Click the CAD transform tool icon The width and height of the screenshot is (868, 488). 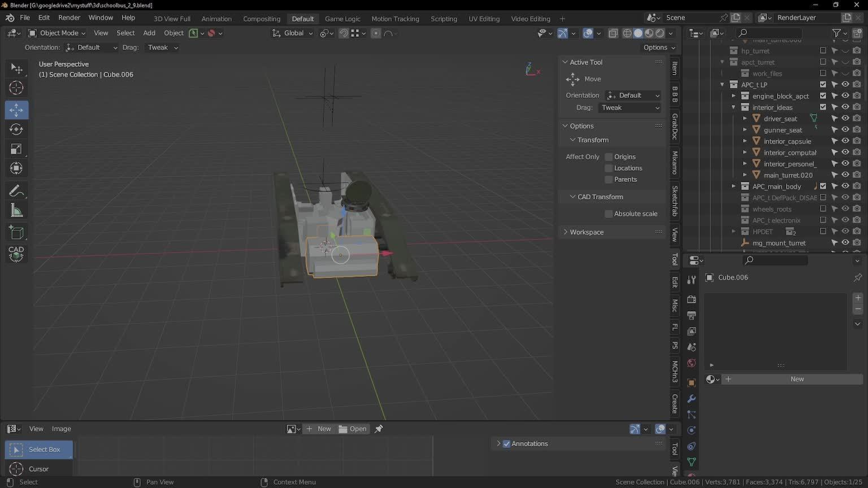point(16,254)
